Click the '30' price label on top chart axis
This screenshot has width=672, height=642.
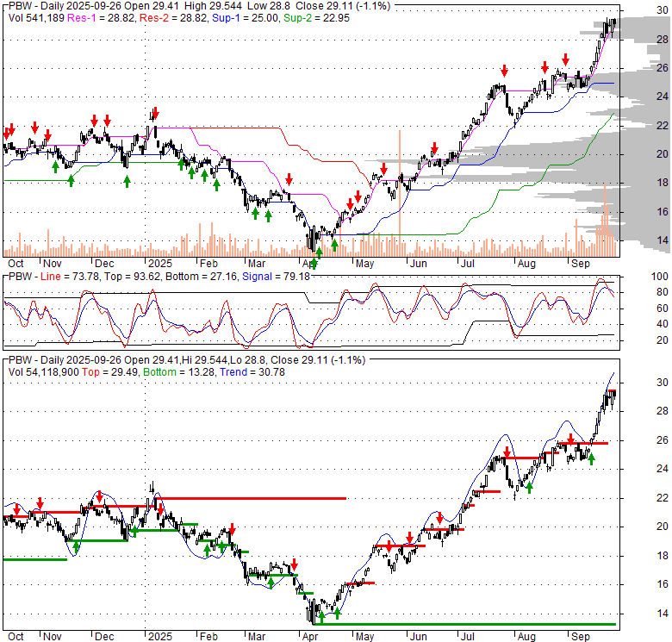pyautogui.click(x=663, y=10)
